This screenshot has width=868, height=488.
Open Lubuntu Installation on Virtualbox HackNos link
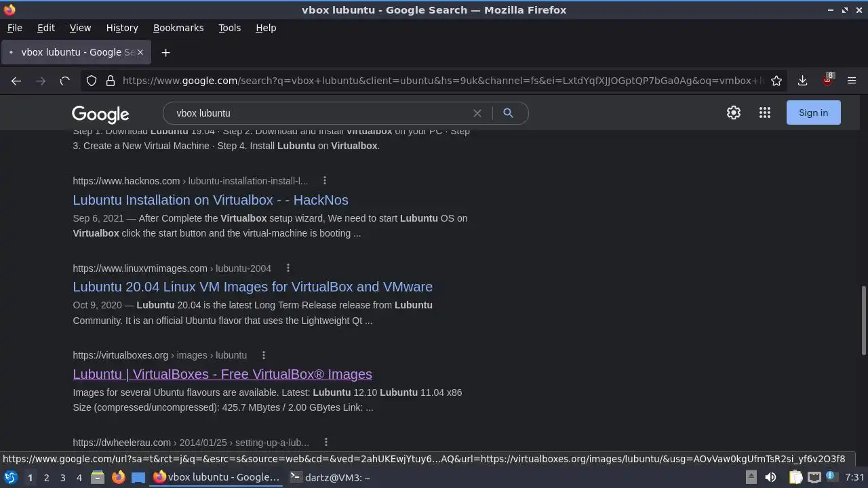(210, 200)
